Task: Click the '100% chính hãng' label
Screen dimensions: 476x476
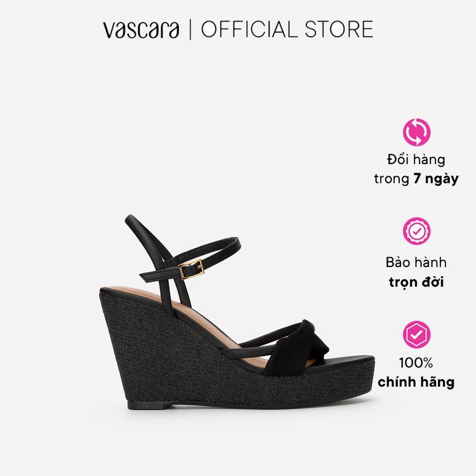Action: [416, 373]
